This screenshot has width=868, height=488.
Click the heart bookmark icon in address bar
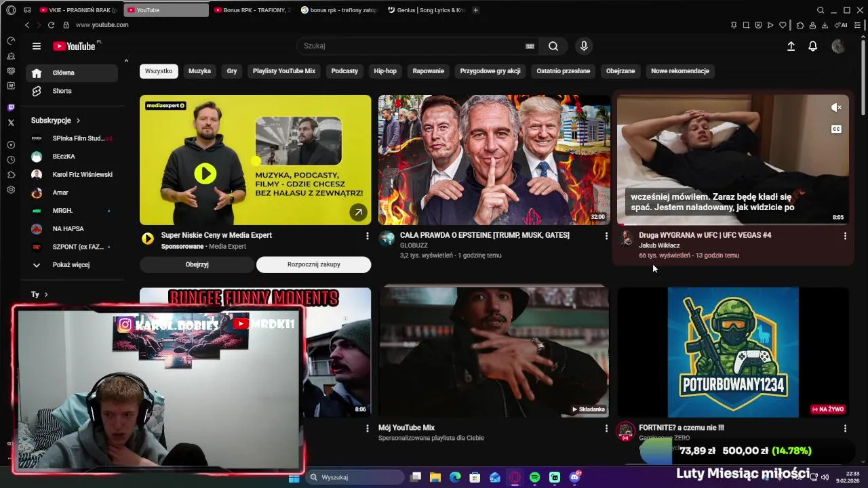point(783,25)
